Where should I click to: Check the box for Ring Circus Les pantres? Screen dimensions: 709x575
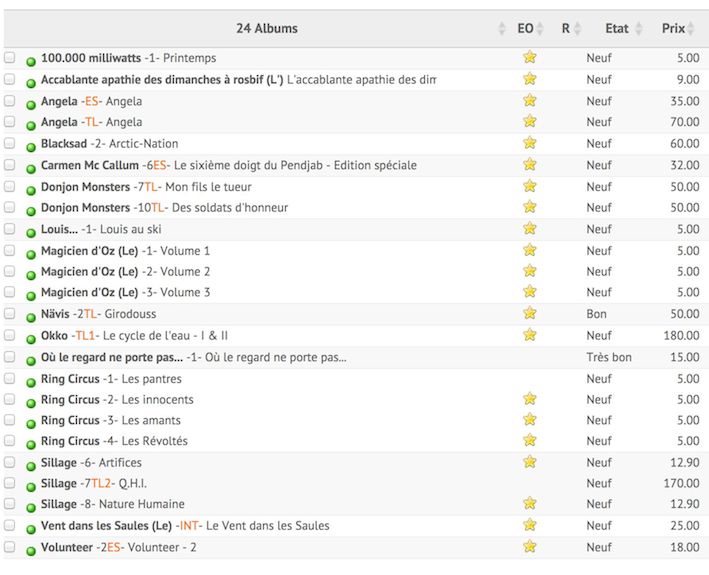pos(10,378)
